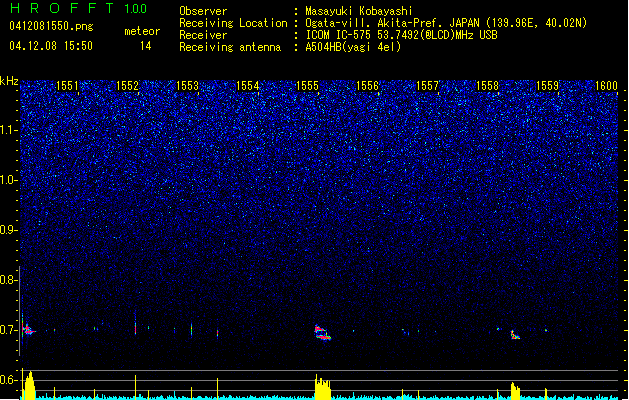Image resolution: width=629 pixels, height=400 pixels.
Task: Click the 'Receiving antenna' label
Action: click(x=230, y=47)
